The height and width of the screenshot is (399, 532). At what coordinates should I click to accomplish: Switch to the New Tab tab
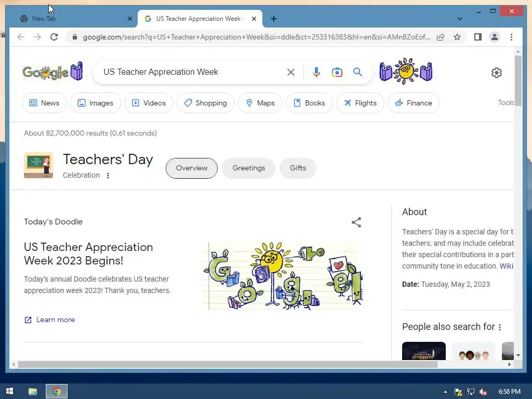pyautogui.click(x=72, y=19)
